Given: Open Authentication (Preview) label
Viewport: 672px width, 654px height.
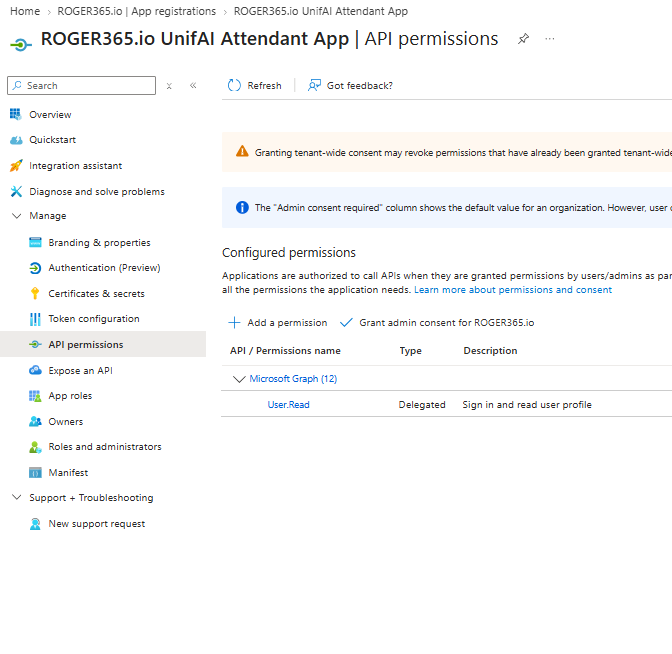Looking at the screenshot, I should tap(104, 268).
